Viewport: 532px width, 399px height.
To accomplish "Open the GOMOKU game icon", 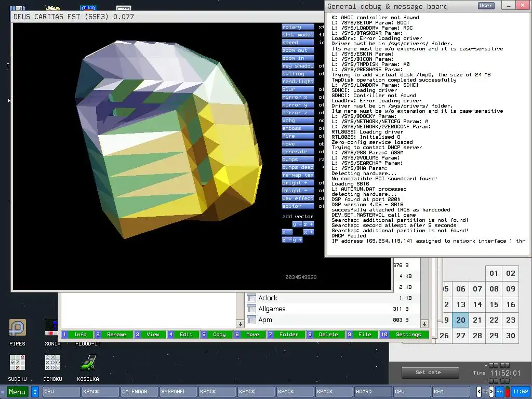I will [52, 362].
